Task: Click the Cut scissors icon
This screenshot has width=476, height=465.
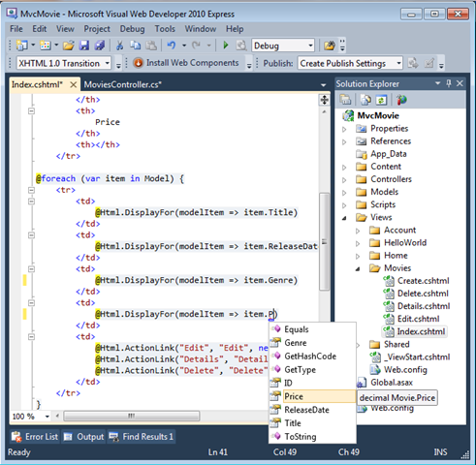Action: tap(119, 46)
